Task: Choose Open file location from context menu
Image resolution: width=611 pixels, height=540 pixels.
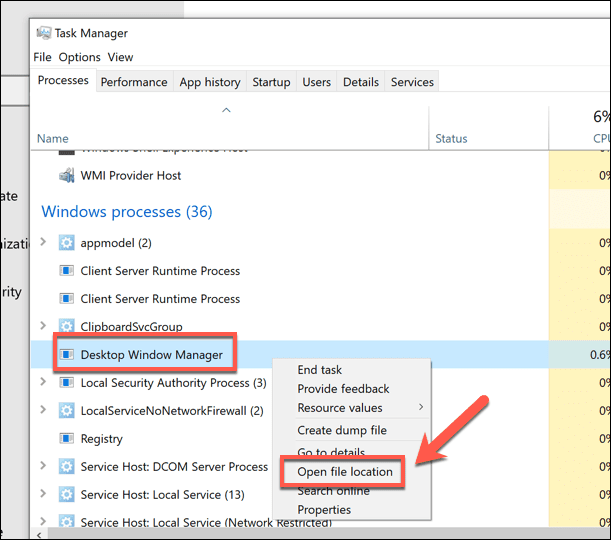Action: (x=345, y=472)
